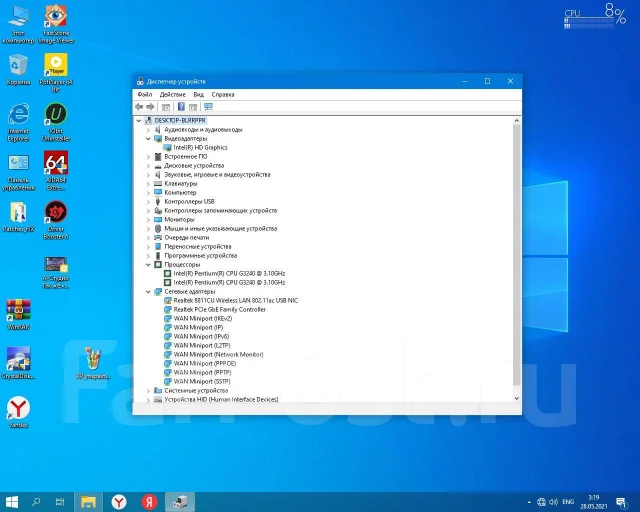The height and width of the screenshot is (512, 640).
Task: Click the scan for hardware changes monitor icon
Action: (x=208, y=107)
